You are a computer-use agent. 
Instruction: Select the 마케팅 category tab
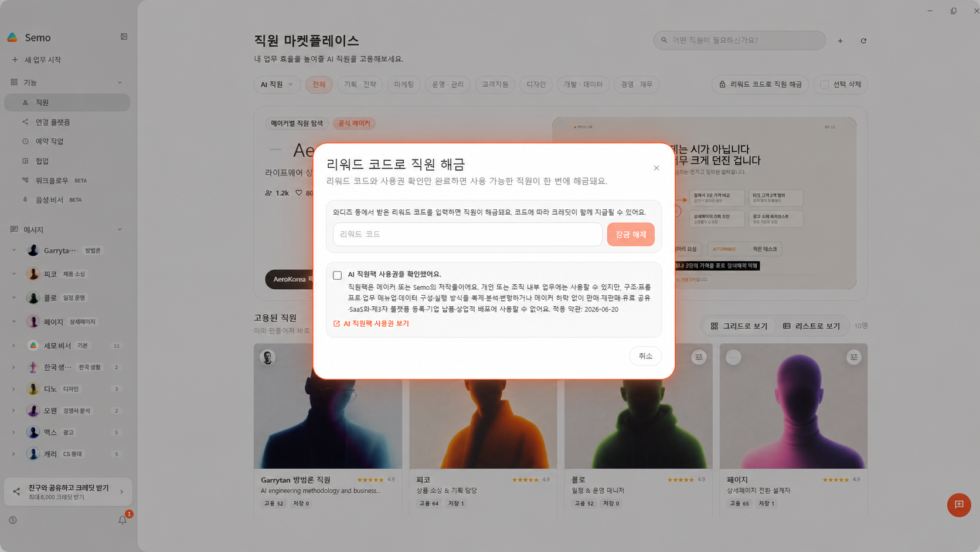click(x=404, y=84)
